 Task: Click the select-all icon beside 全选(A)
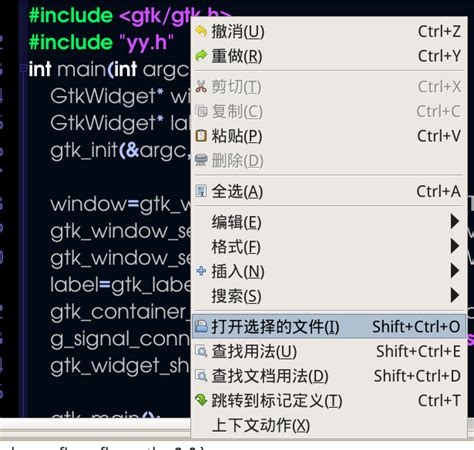(x=201, y=191)
